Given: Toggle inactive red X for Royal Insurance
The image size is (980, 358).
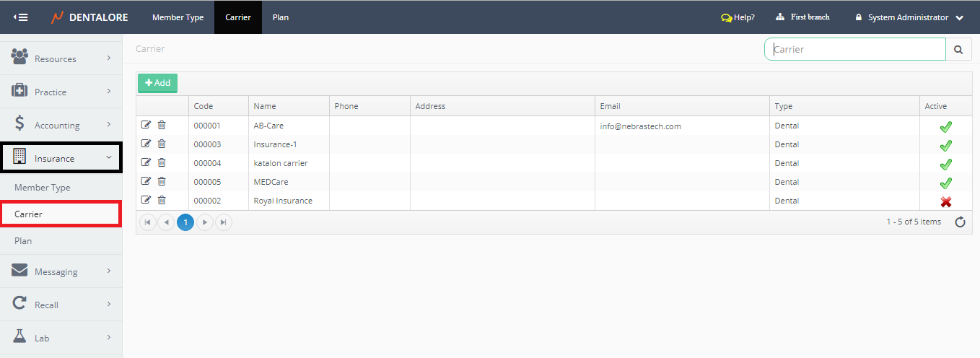Looking at the screenshot, I should point(945,202).
